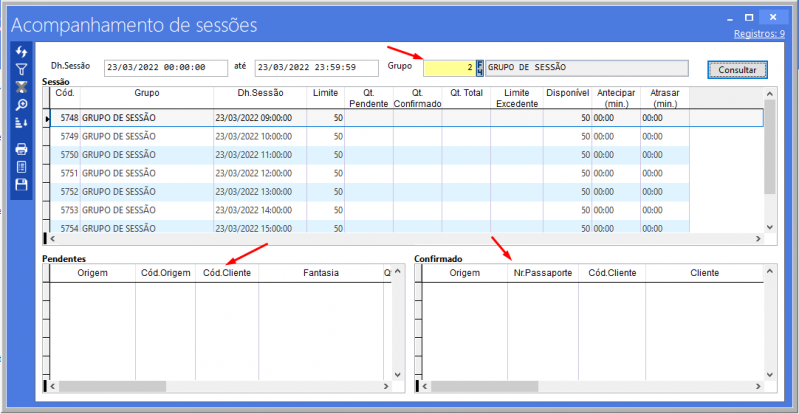Click the Grupo column header in Sessão grid

pyautogui.click(x=147, y=97)
